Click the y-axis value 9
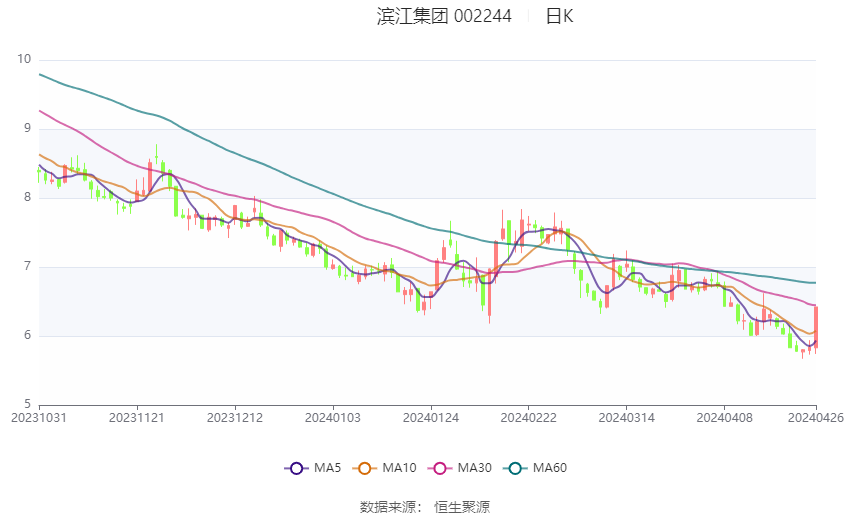 tap(28, 128)
